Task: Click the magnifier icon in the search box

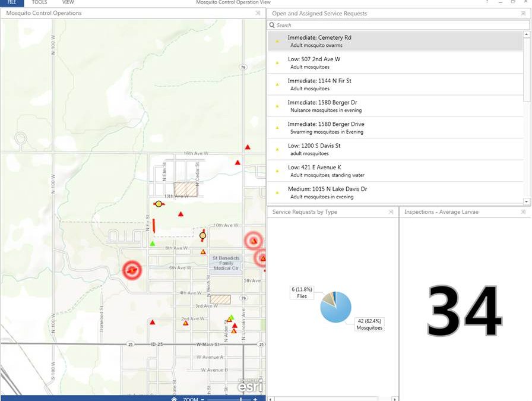Action: pos(272,25)
